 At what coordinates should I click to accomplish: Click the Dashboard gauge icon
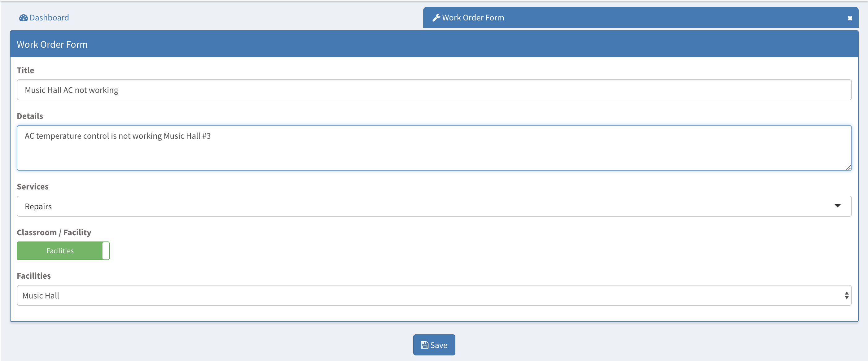[23, 18]
